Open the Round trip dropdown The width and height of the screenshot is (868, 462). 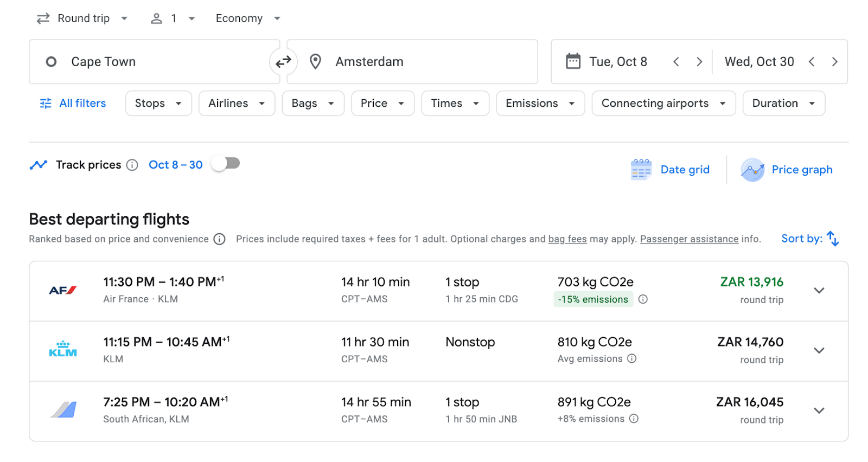point(82,18)
